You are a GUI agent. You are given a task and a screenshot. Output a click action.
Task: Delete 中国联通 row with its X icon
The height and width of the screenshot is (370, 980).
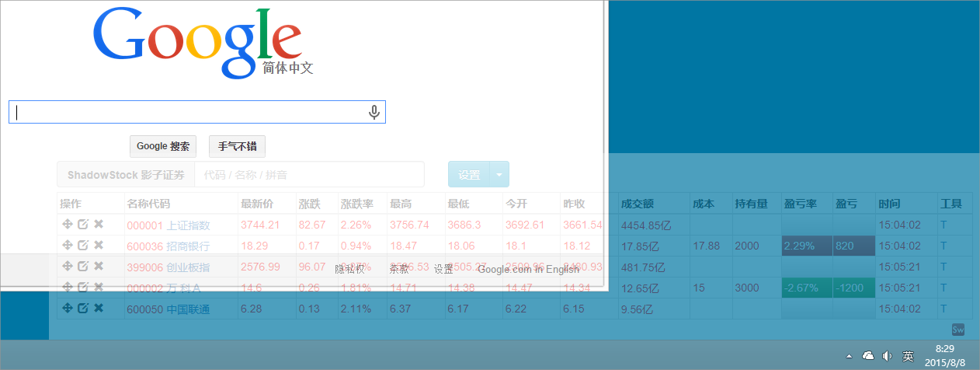[x=99, y=309]
